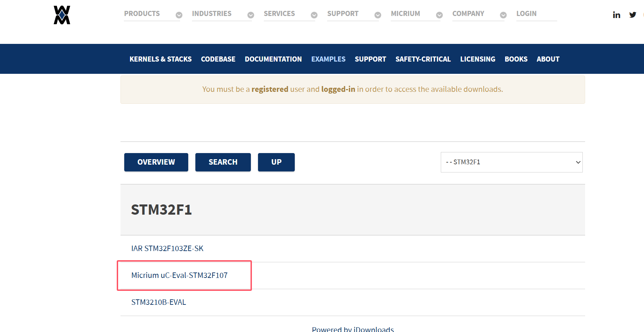Viewport: 644px width, 332px height.
Task: Select Safety-Critical in blue navbar
Action: click(423, 59)
